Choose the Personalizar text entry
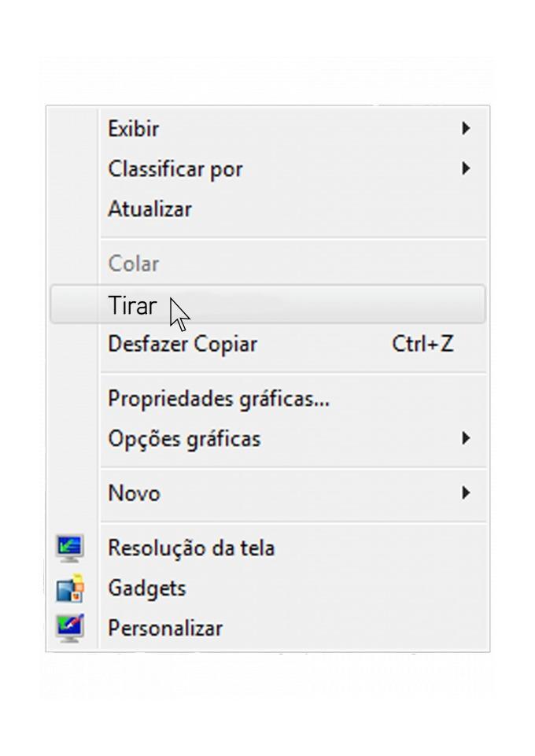The image size is (535, 756). click(165, 629)
